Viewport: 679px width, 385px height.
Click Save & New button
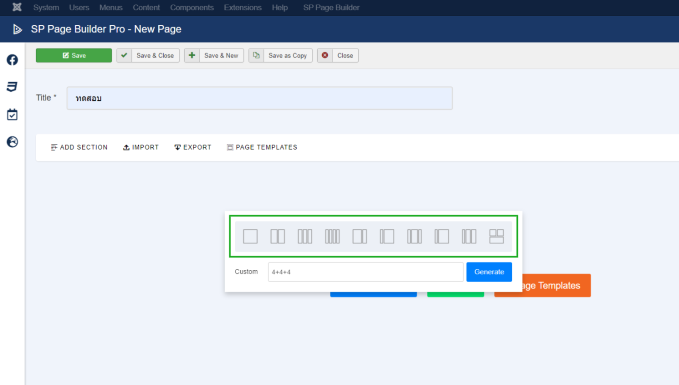[x=214, y=55]
